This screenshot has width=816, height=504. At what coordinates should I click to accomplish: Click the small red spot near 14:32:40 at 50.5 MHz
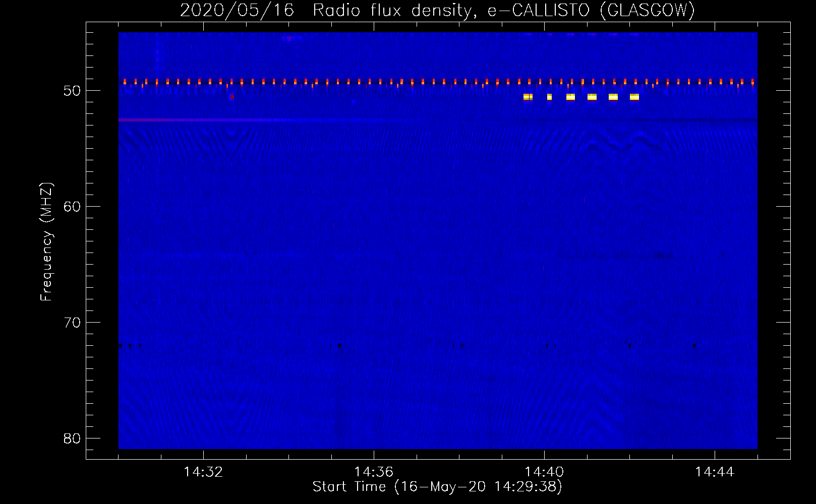pyautogui.click(x=231, y=96)
